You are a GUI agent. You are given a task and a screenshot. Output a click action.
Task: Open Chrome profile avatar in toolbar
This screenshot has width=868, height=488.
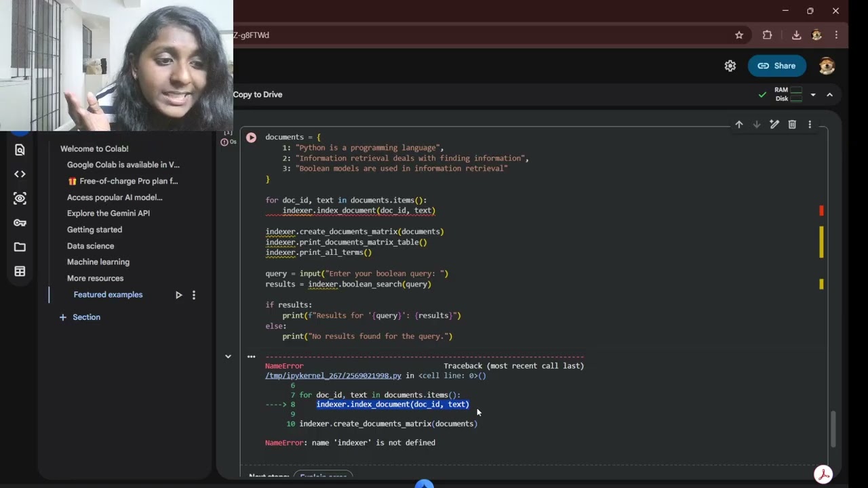click(816, 35)
